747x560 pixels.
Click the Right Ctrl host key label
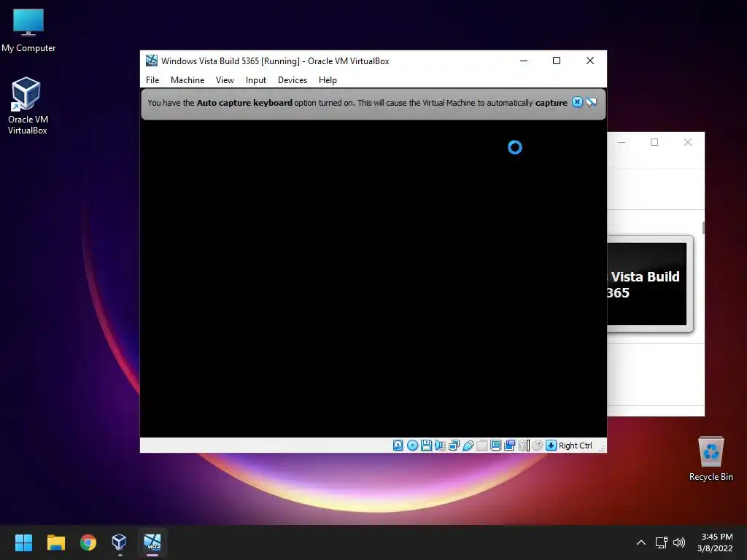pyautogui.click(x=576, y=446)
